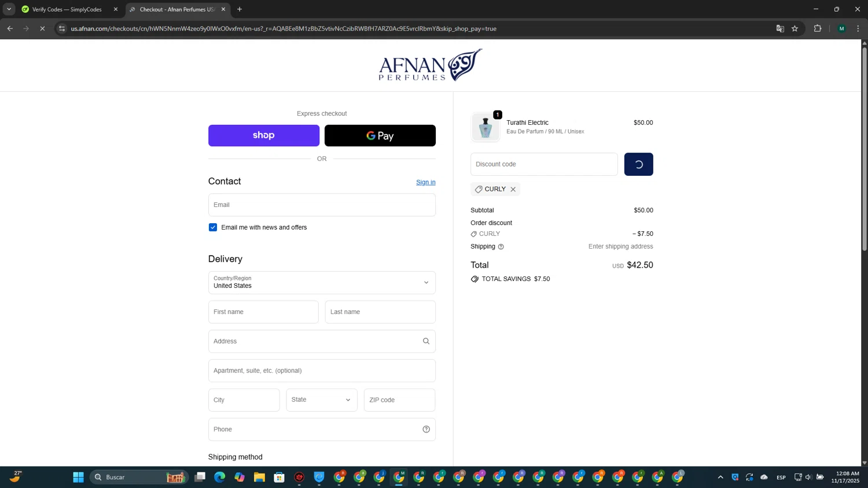This screenshot has height=488, width=868.
Task: Stop loading the page
Action: point(42,28)
